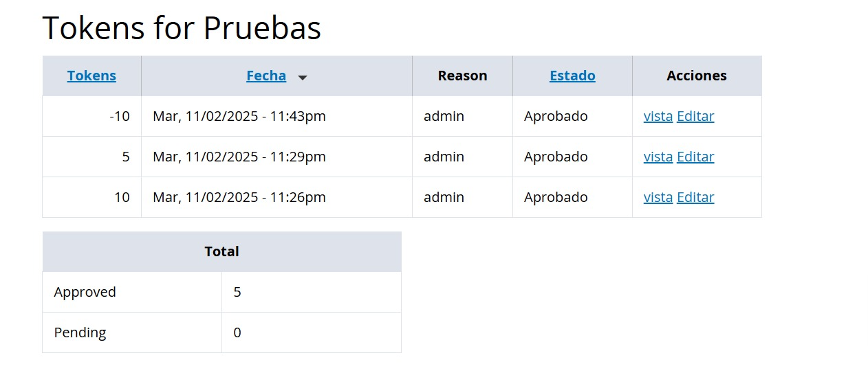Open vista for the -10 tokens entry
868x373 pixels.
(x=658, y=117)
